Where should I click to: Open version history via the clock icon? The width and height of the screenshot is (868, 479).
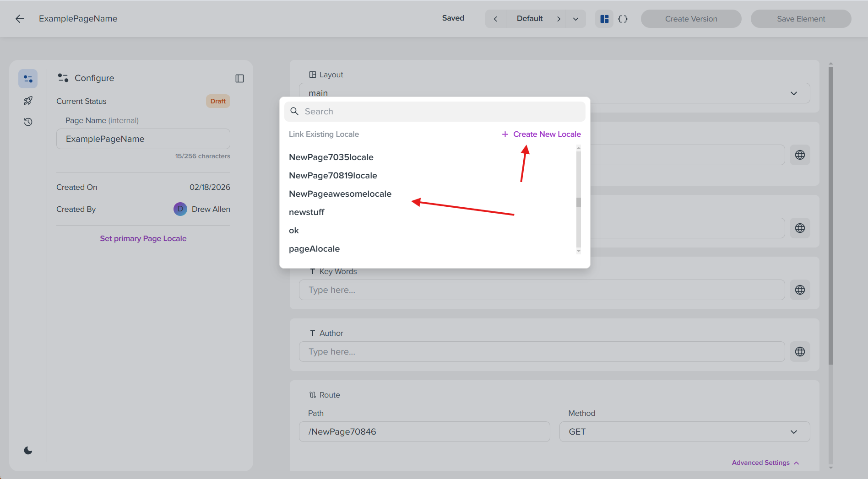(28, 122)
